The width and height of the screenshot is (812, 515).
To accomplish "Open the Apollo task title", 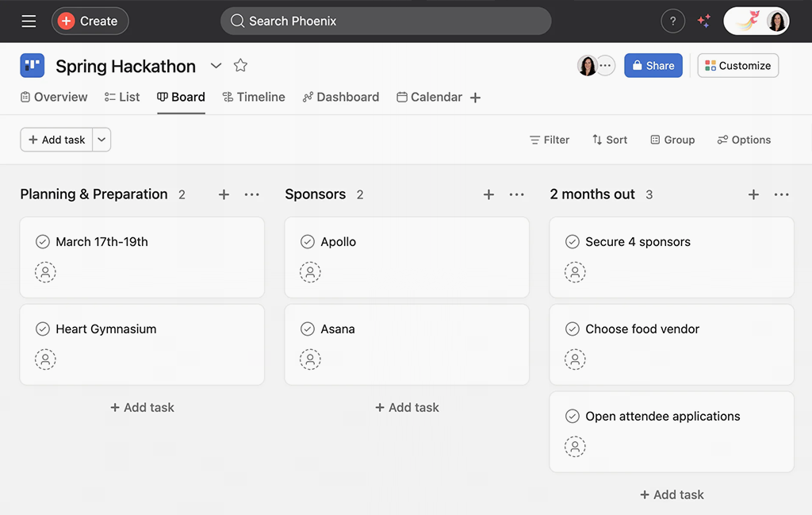I will (338, 242).
